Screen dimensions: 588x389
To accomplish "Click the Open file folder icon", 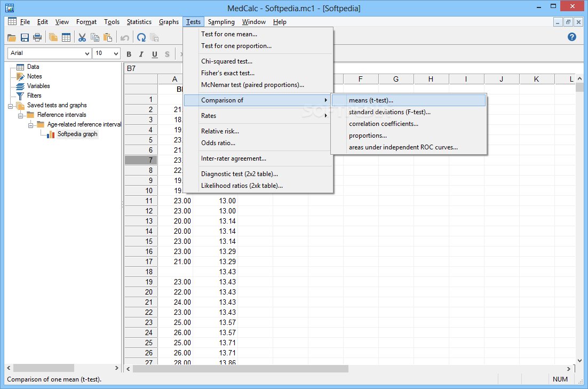I will point(12,37).
